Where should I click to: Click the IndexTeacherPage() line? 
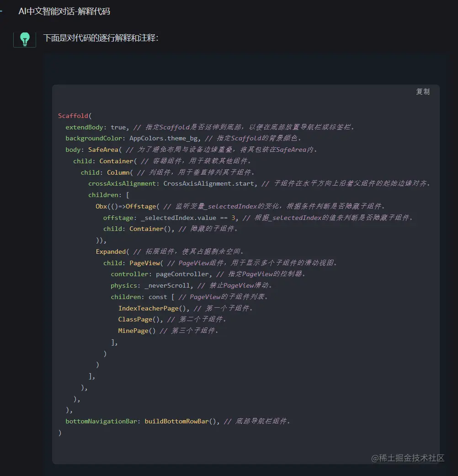point(186,308)
